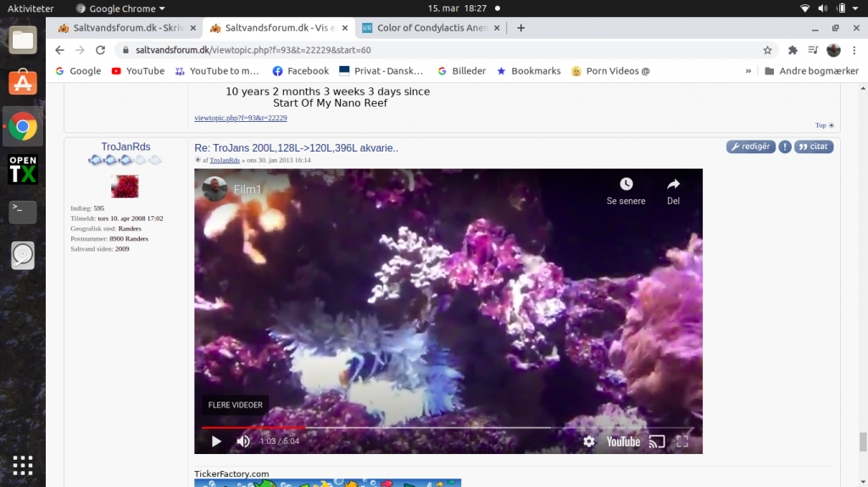Viewport: 868px width, 487px height.
Task: Play the embedded YouTube video
Action: (216, 441)
